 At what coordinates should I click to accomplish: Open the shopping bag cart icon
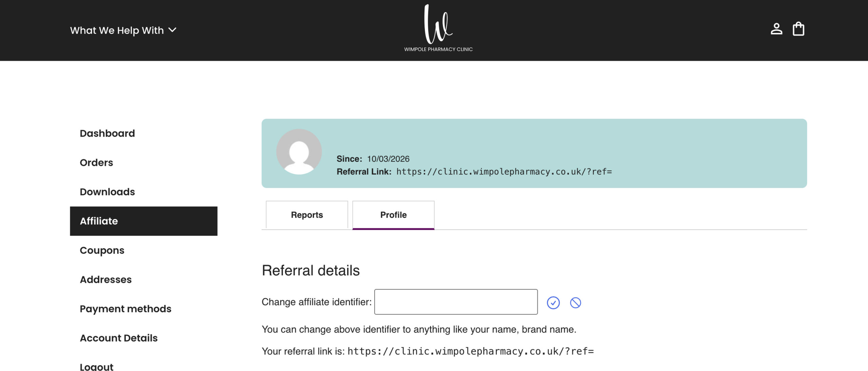pos(798,29)
